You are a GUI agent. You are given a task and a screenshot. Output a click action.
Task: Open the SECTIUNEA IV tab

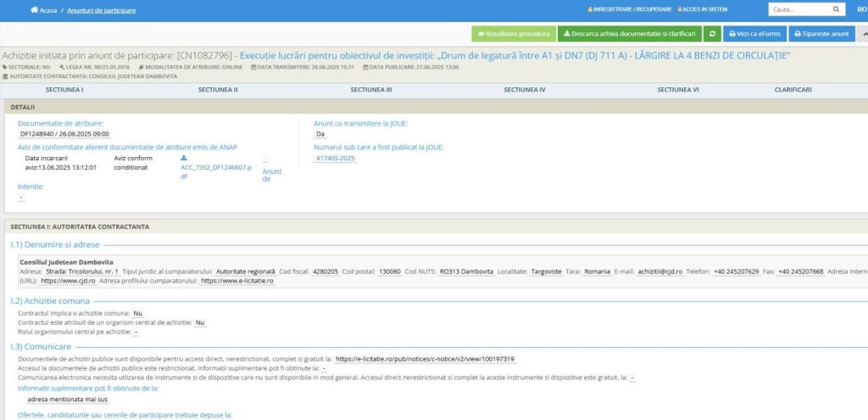tap(524, 89)
